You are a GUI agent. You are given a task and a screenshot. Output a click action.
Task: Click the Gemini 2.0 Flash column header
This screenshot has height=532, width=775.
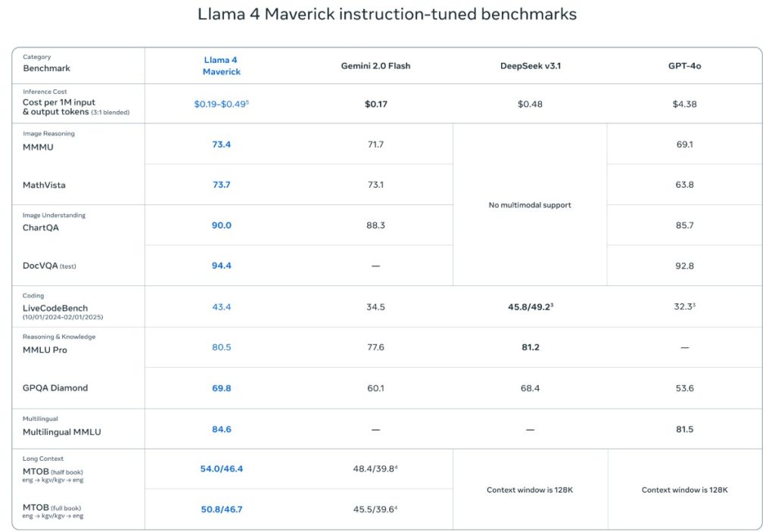(375, 66)
